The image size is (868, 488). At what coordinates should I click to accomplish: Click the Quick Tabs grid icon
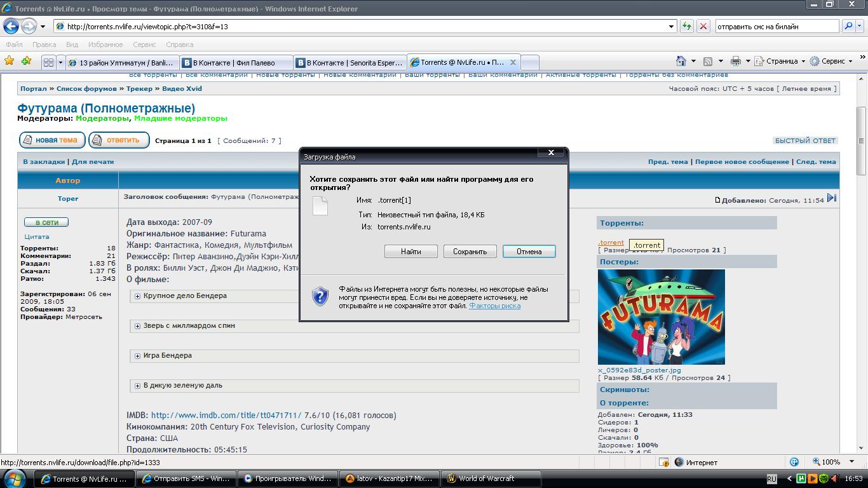click(x=48, y=62)
